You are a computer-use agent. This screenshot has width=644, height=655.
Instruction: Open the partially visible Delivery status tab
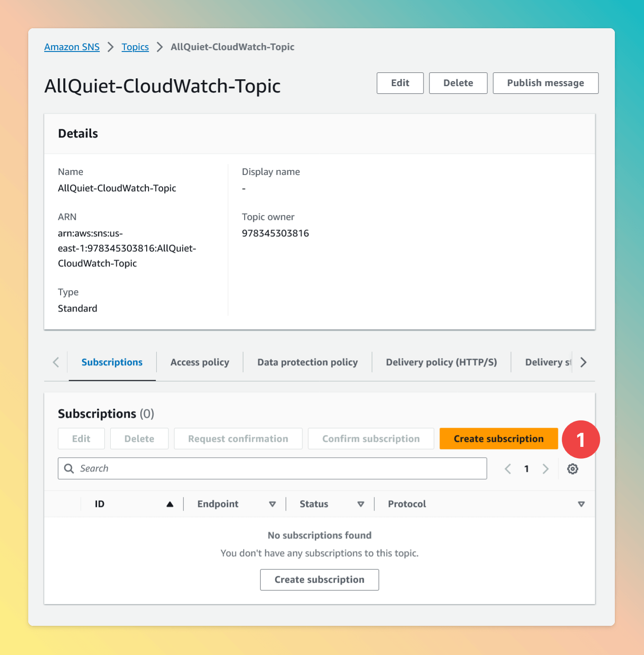click(x=548, y=362)
